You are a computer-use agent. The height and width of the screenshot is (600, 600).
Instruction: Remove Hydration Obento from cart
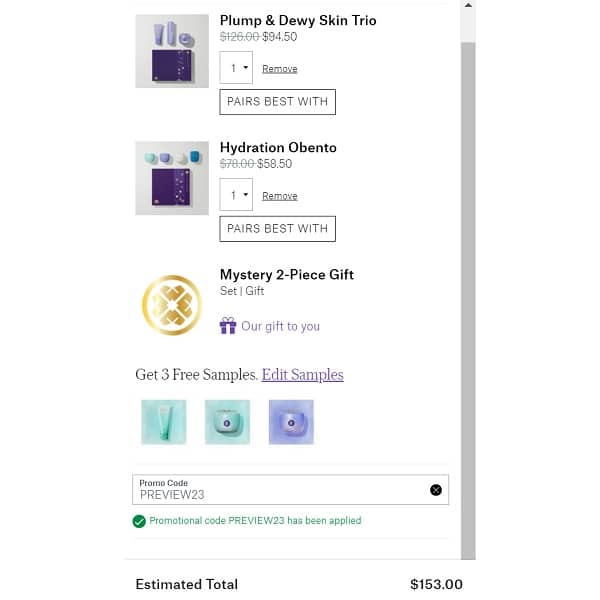pos(280,196)
